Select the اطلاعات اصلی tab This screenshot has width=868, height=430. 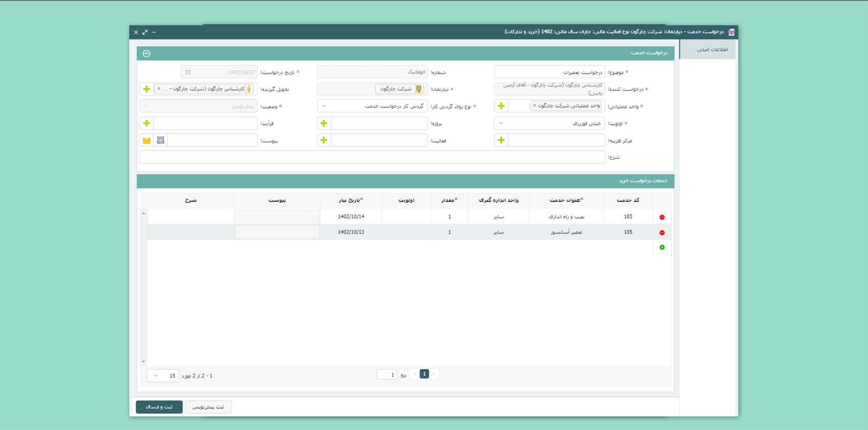[712, 50]
